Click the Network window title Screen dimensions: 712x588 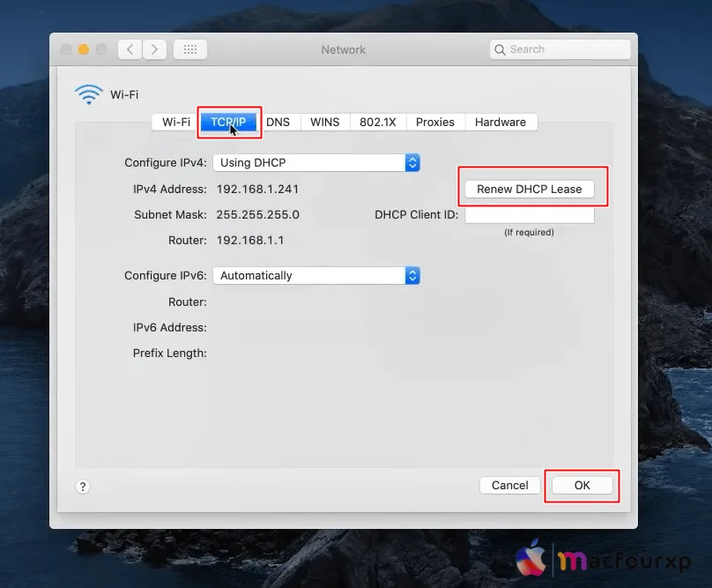[x=344, y=49]
